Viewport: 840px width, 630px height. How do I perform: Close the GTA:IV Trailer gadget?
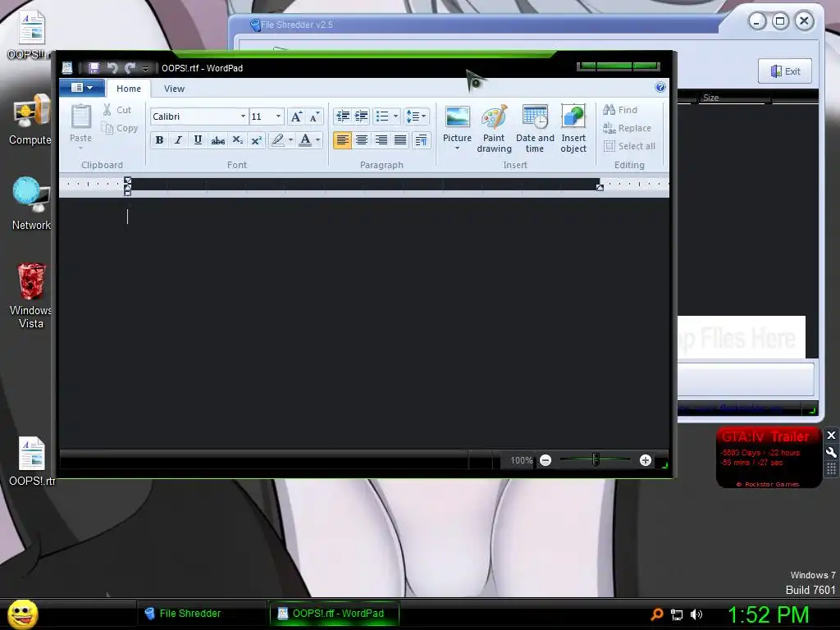coord(831,436)
